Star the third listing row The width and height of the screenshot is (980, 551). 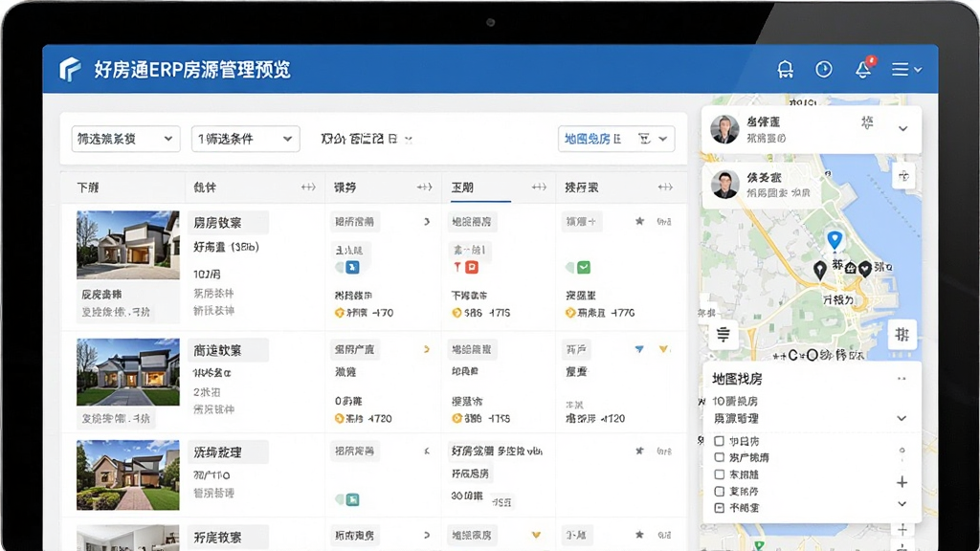[639, 451]
